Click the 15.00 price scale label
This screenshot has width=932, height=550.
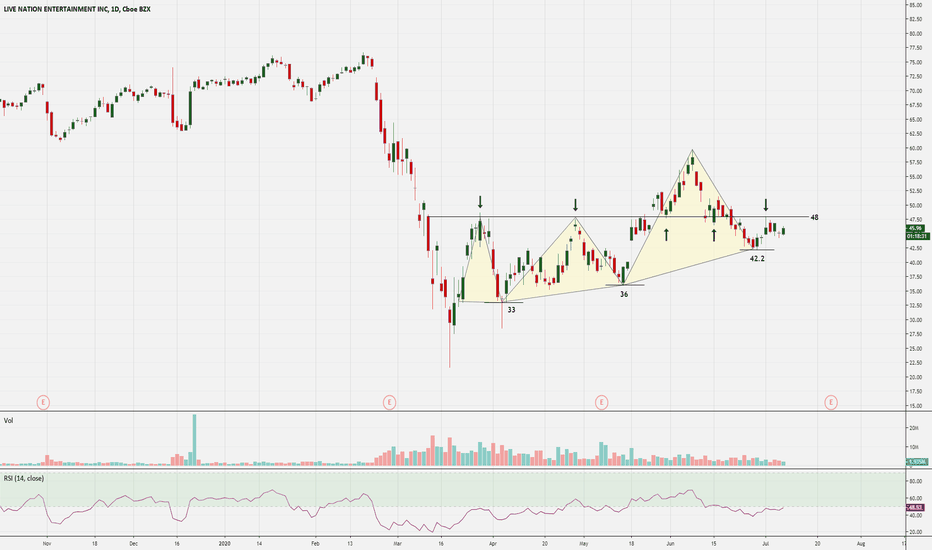[915, 406]
